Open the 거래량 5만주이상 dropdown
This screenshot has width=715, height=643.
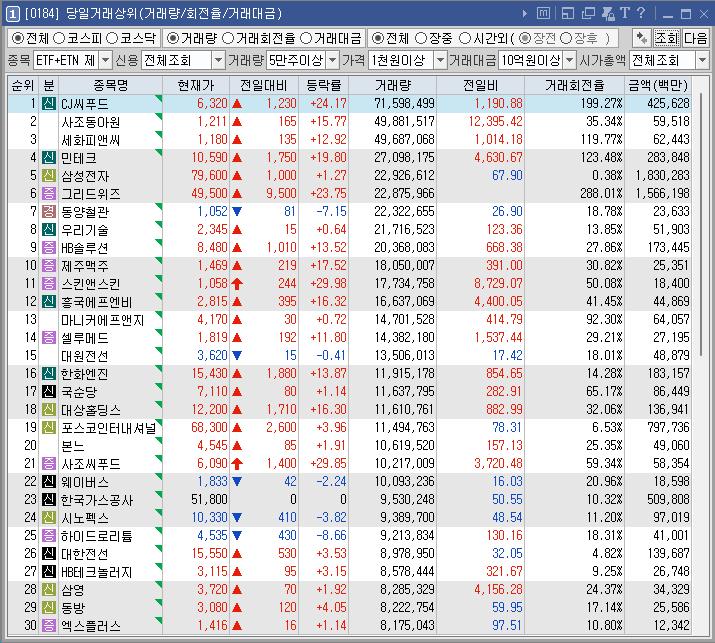click(x=333, y=60)
